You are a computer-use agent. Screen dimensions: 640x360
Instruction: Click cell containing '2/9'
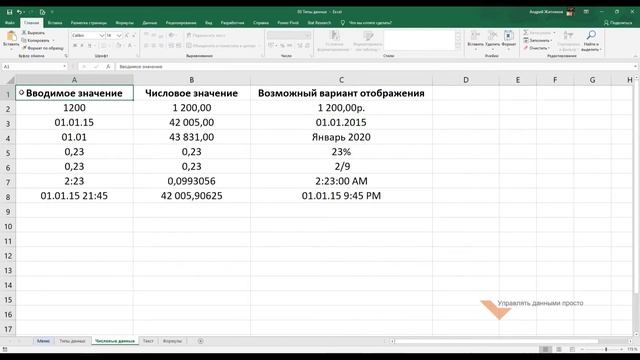(341, 167)
